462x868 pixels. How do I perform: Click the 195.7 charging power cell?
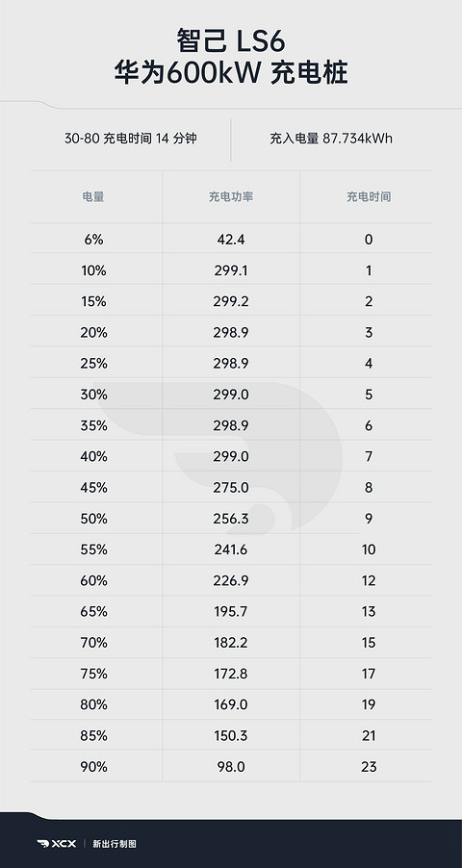(231, 612)
